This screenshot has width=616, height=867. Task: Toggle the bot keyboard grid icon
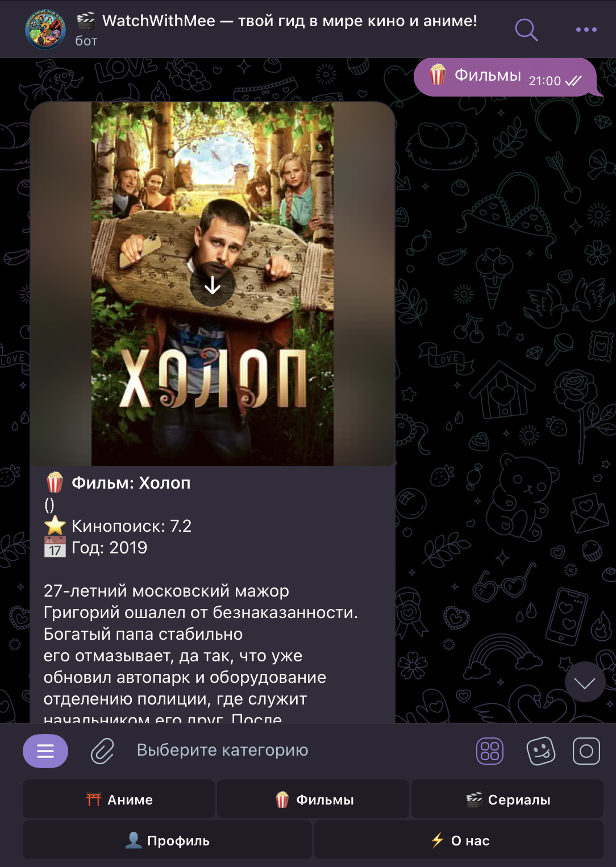(489, 751)
